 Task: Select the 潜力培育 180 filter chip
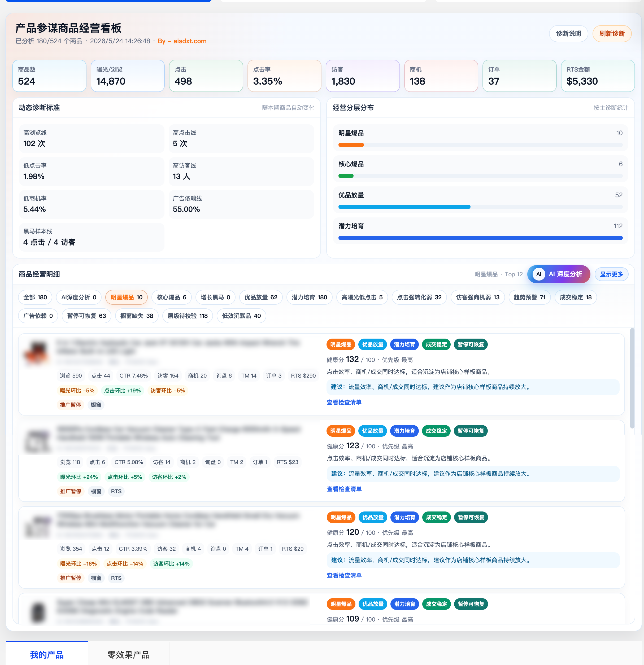click(309, 297)
